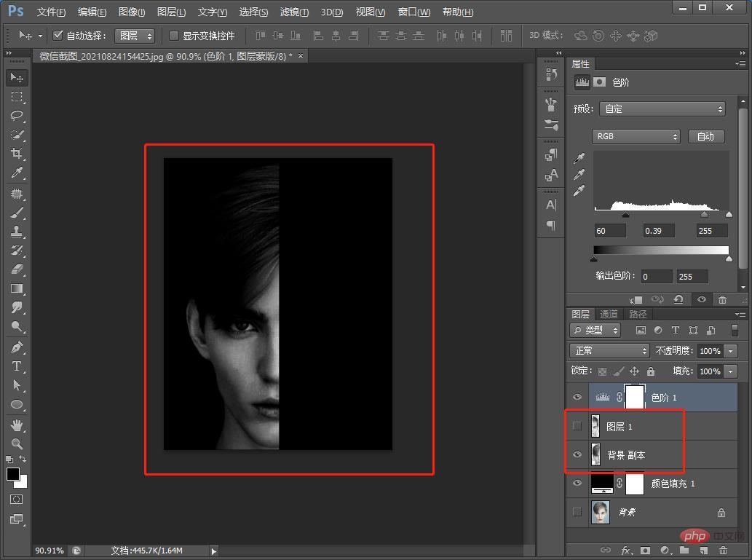Click the gamma value field 0.39

point(659,231)
